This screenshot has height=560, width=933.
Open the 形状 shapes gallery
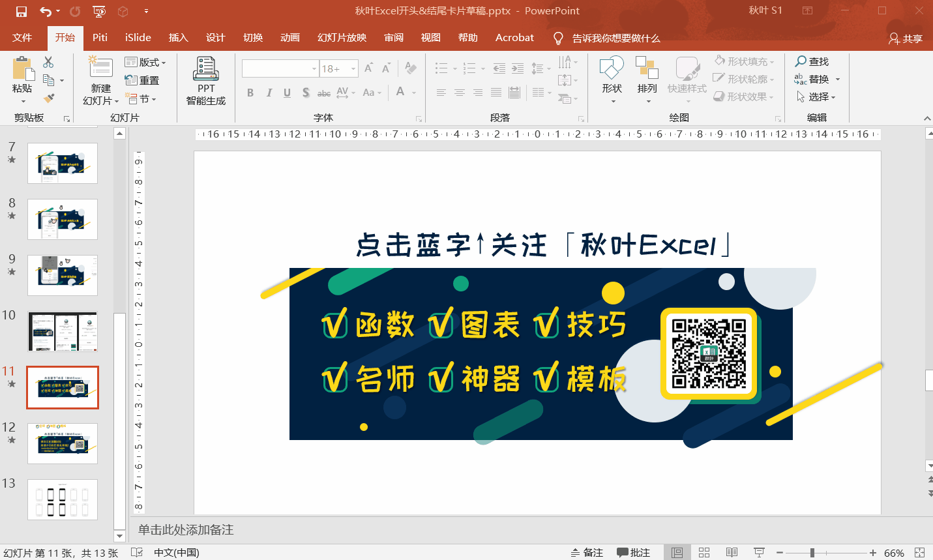[612, 80]
